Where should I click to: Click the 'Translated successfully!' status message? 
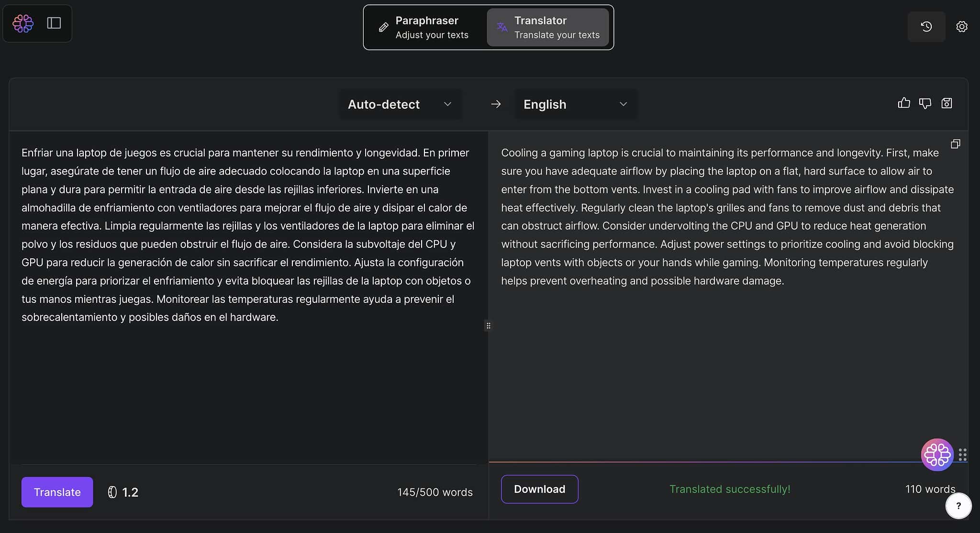pyautogui.click(x=729, y=489)
